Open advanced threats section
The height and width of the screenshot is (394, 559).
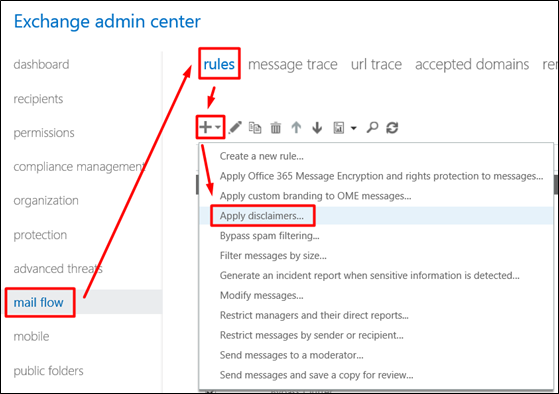[58, 268]
